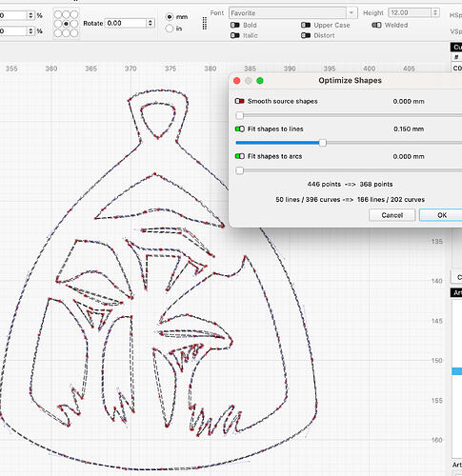Image resolution: width=462 pixels, height=476 pixels.
Task: Select the mm units radio button
Action: point(170,17)
